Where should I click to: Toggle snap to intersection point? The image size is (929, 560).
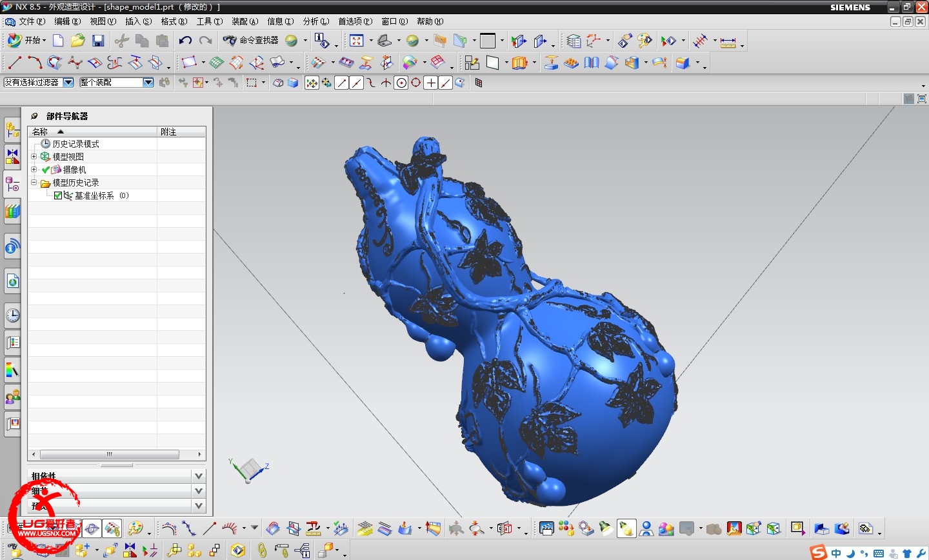tap(386, 83)
